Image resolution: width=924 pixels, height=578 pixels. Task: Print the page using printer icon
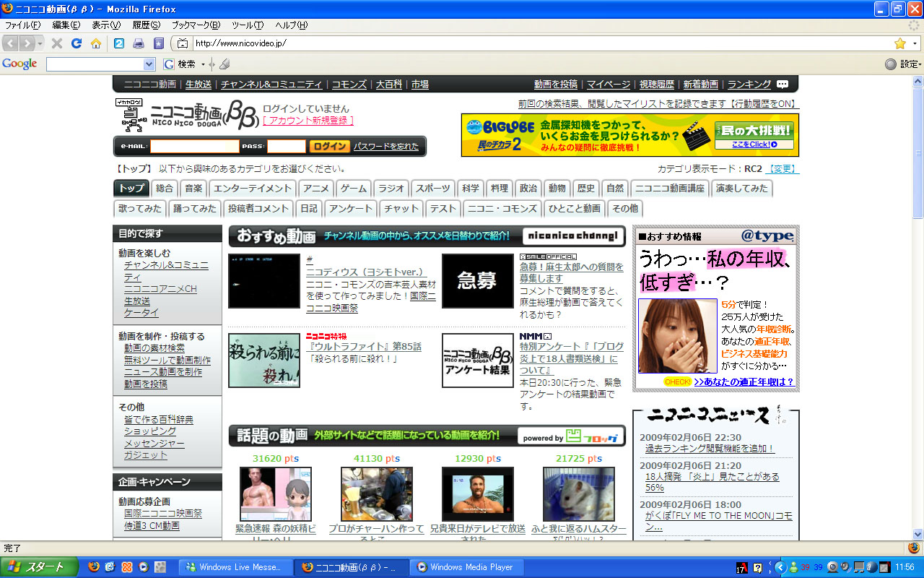click(x=139, y=43)
